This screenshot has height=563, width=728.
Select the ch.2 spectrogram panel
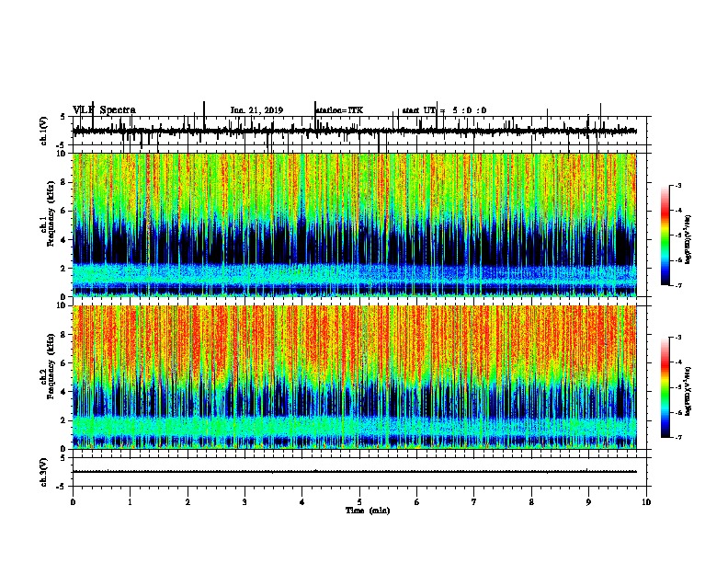355,377
